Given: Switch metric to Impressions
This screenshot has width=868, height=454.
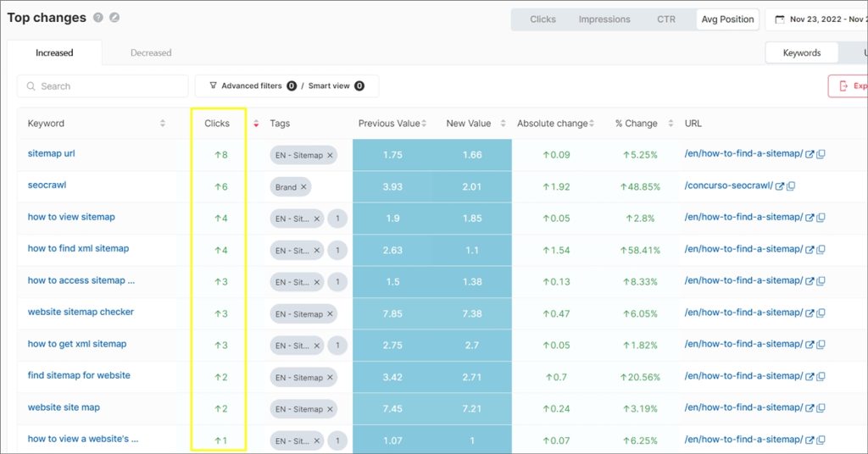Looking at the screenshot, I should tap(604, 19).
